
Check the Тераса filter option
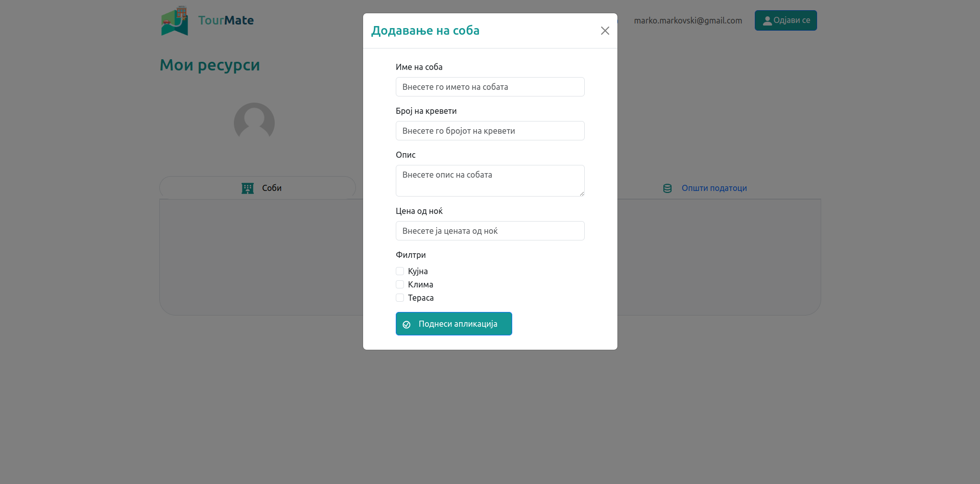coord(400,298)
